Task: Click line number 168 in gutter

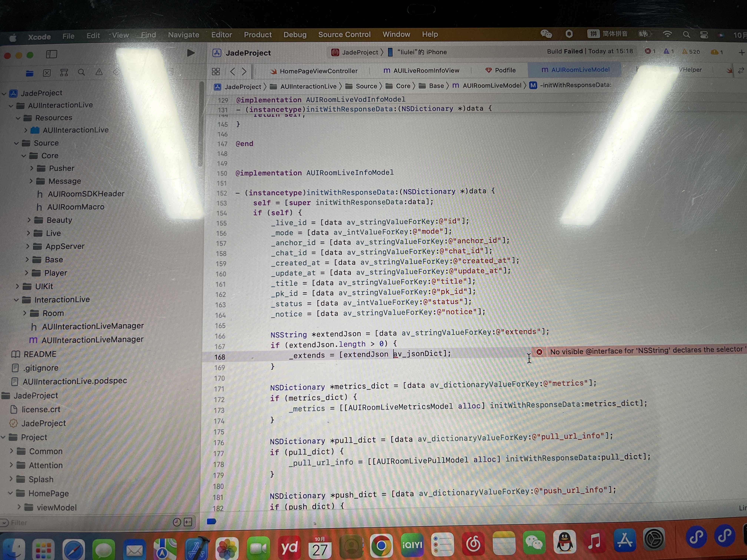Action: coord(220,357)
